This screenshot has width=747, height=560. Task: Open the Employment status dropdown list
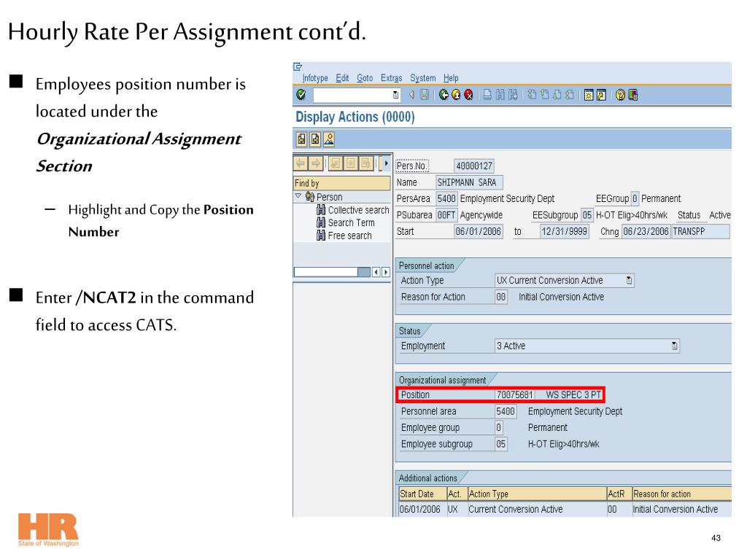(674, 346)
